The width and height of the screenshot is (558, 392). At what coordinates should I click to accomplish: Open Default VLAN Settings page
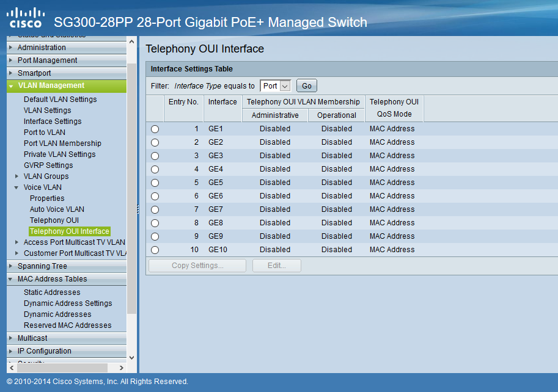coord(60,100)
